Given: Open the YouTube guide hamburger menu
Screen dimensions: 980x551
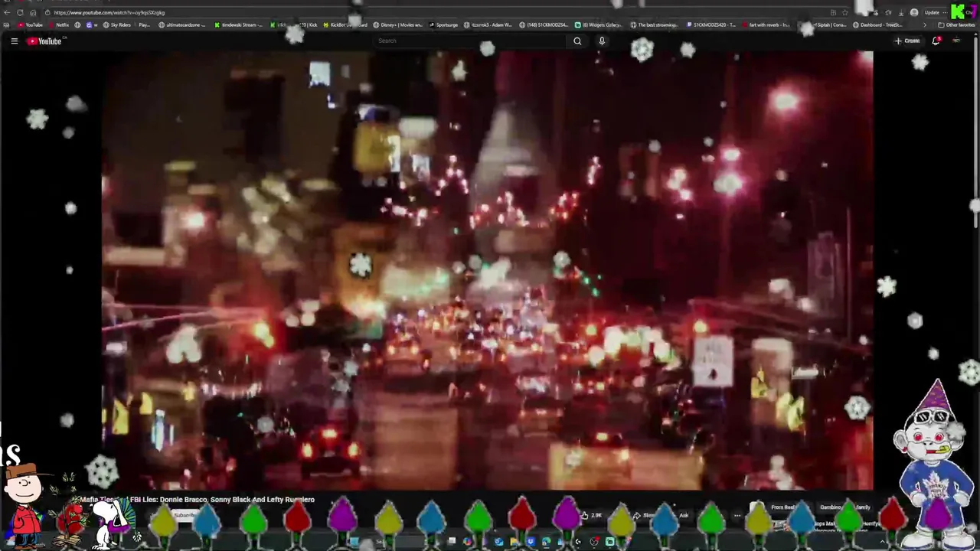Looking at the screenshot, I should [x=14, y=41].
